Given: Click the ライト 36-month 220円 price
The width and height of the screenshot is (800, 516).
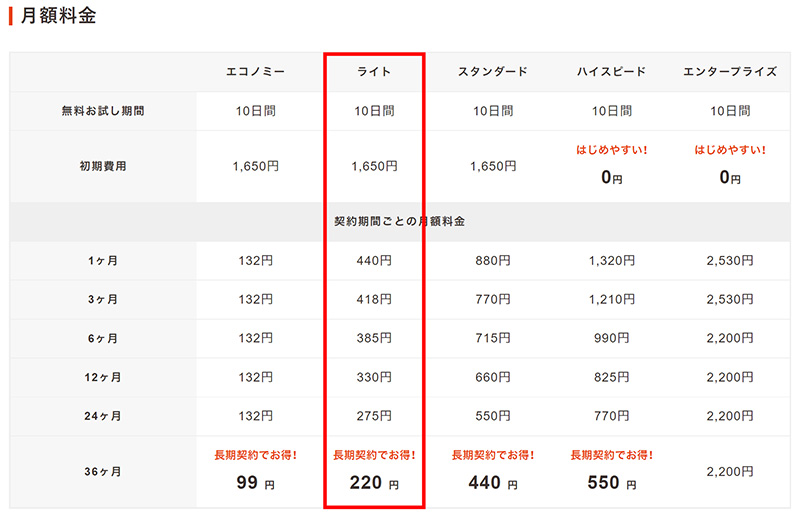Looking at the screenshot, I should tap(374, 482).
